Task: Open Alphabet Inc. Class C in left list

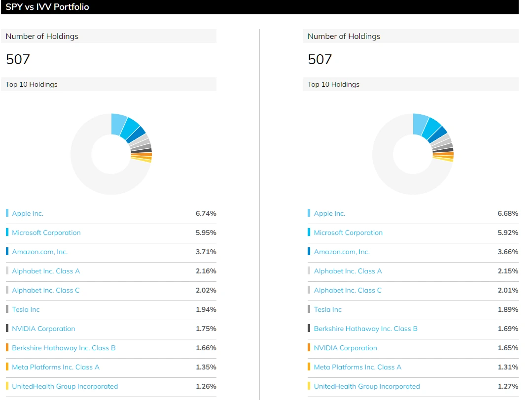Action: [x=46, y=290]
